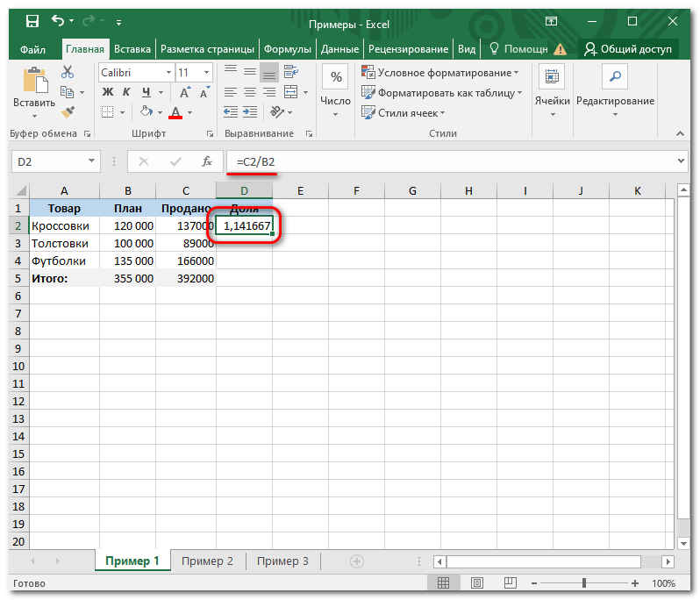Screen dimensions: 700x600
Task: Select row header 10
Action: 18,367
